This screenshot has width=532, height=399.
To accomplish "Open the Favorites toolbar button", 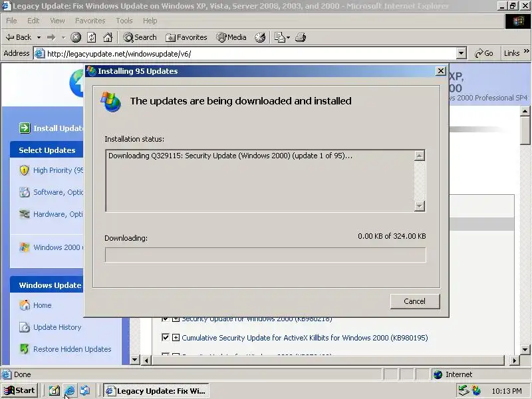I will click(186, 37).
